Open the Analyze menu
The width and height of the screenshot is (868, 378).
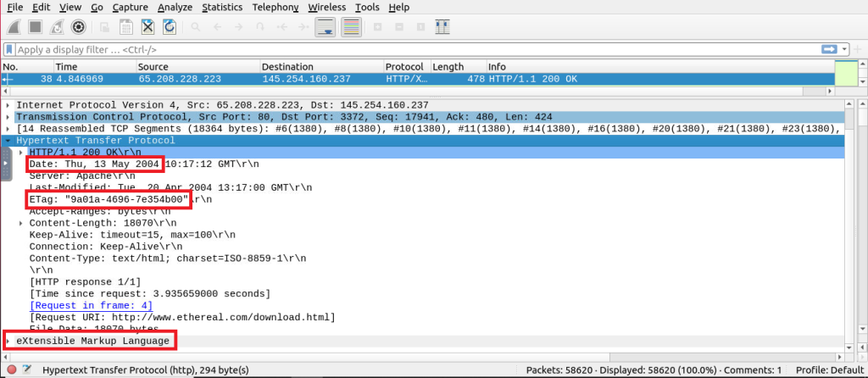(x=175, y=8)
